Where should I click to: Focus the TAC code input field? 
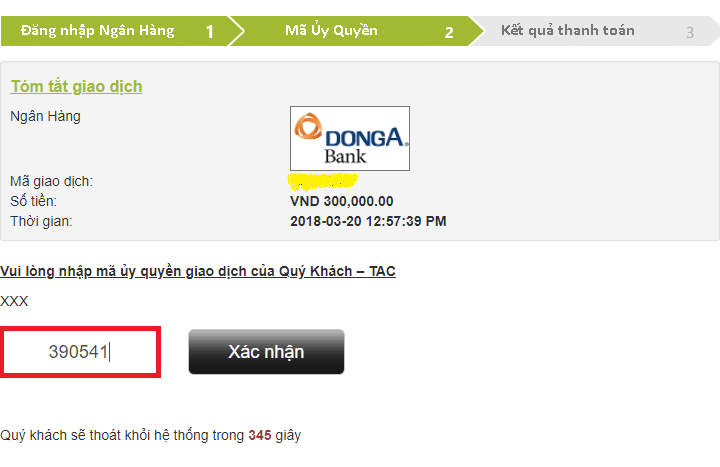(x=80, y=352)
